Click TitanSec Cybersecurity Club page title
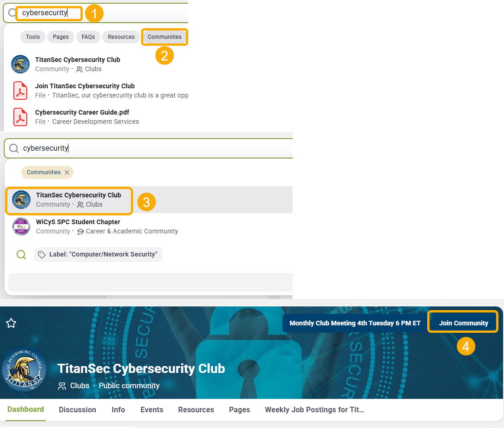 click(x=141, y=368)
